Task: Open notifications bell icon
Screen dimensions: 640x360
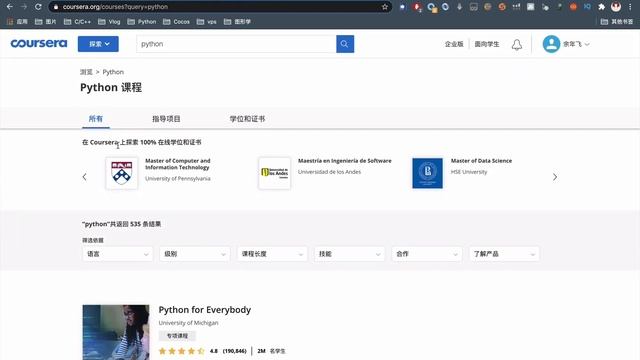Action: coord(517,44)
